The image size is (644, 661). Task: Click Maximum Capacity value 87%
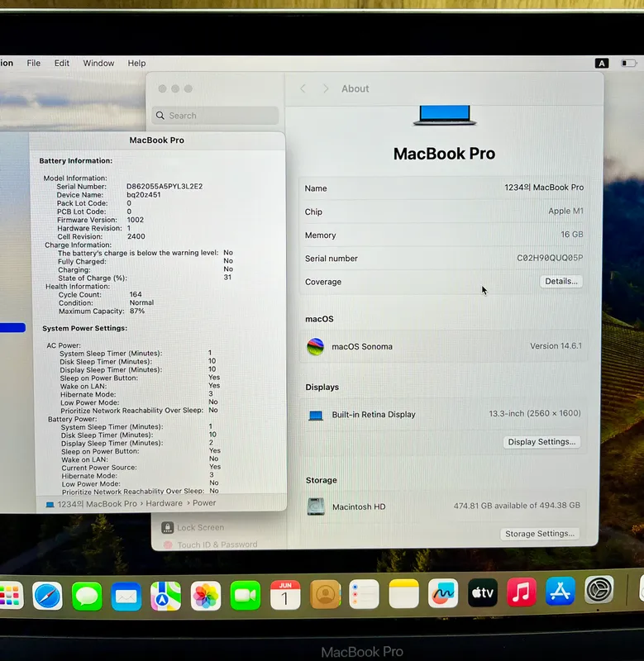[137, 311]
